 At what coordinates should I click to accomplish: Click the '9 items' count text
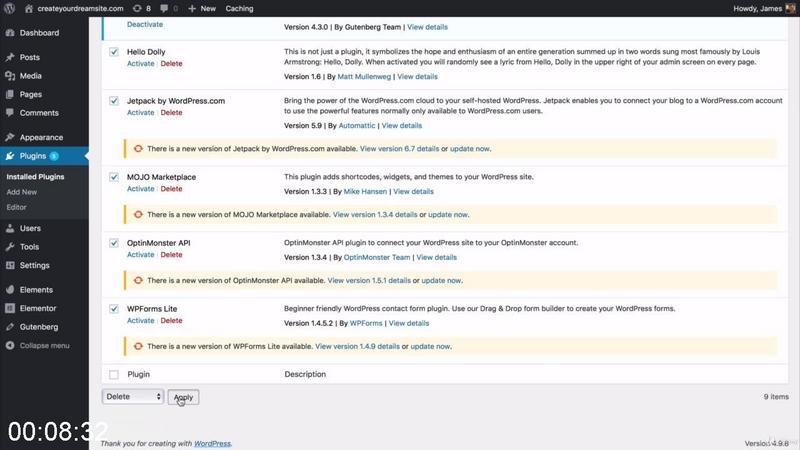pos(776,397)
